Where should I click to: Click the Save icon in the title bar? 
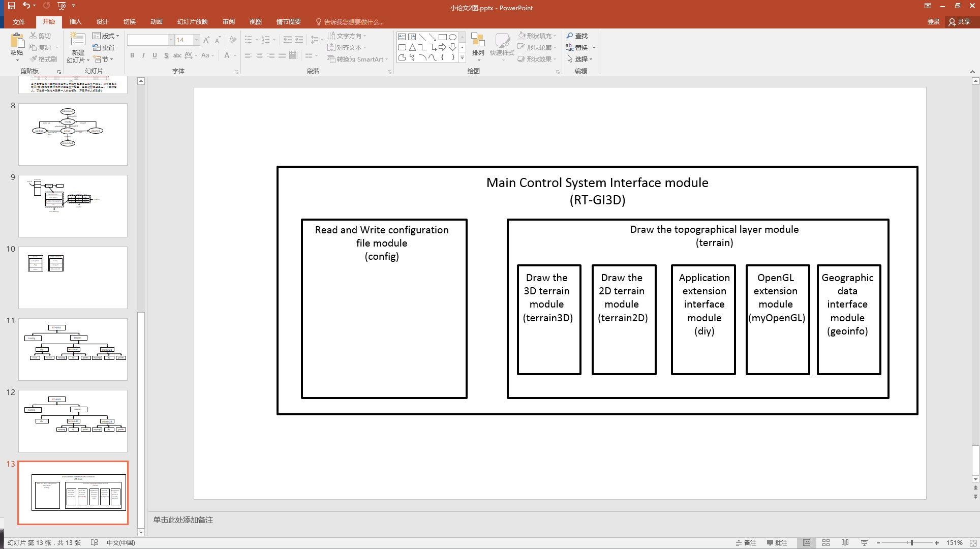[11, 6]
